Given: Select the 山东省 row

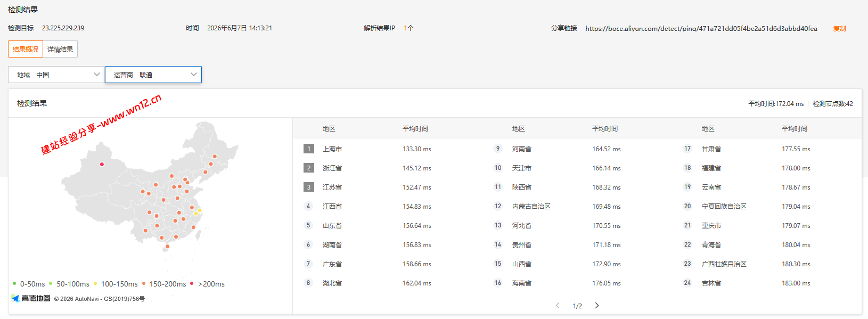Looking at the screenshot, I should pyautogui.click(x=388, y=226).
